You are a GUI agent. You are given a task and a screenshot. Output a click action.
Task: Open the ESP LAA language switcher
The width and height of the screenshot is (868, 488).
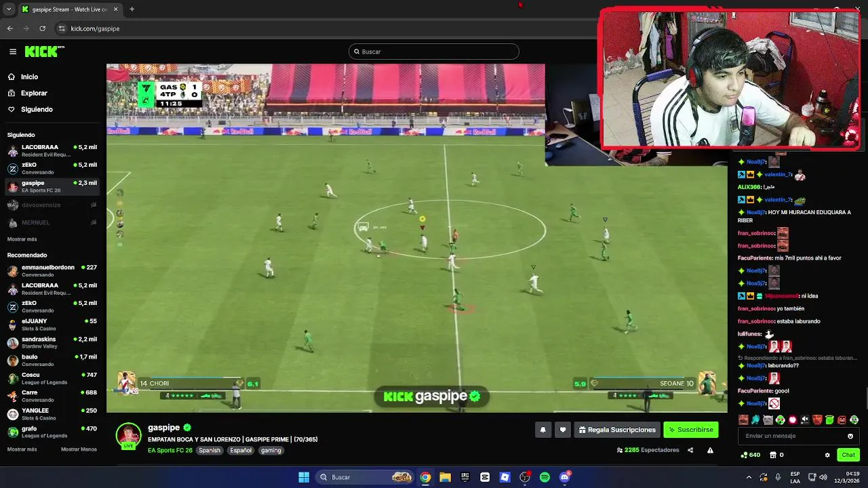pos(795,477)
